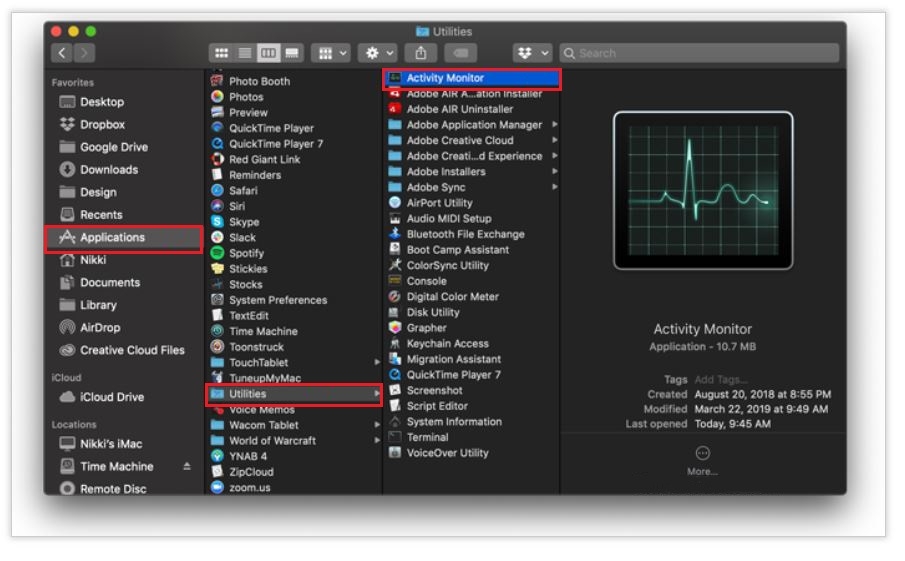Open Downloads folder in sidebar

coord(109,170)
